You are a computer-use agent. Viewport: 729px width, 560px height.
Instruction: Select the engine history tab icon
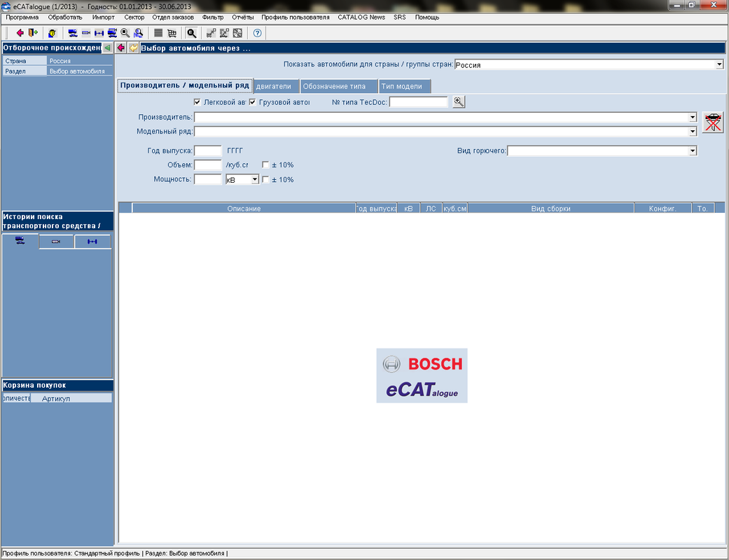click(x=56, y=241)
